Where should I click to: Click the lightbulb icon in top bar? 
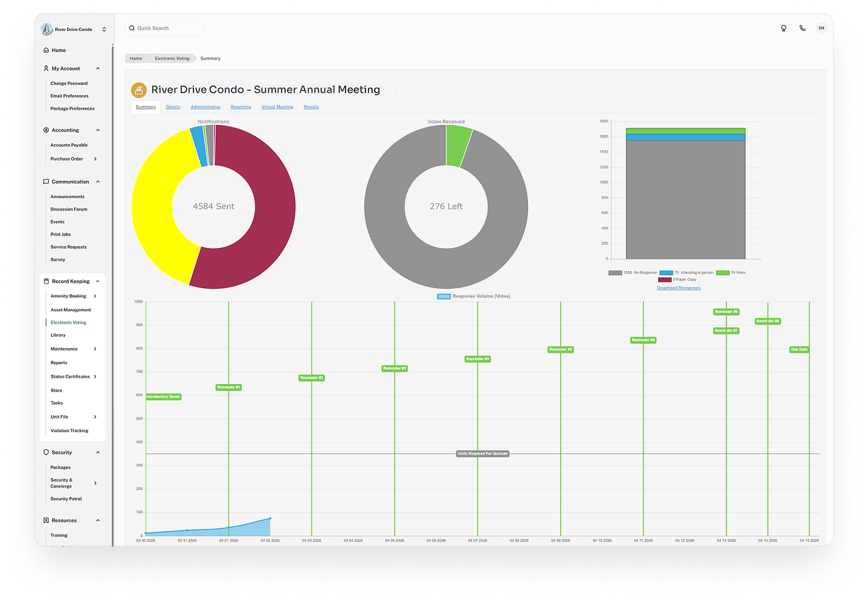(783, 28)
